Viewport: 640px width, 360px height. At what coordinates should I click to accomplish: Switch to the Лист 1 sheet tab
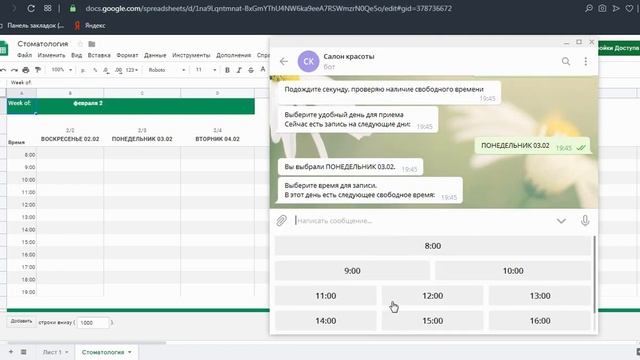tap(52, 352)
